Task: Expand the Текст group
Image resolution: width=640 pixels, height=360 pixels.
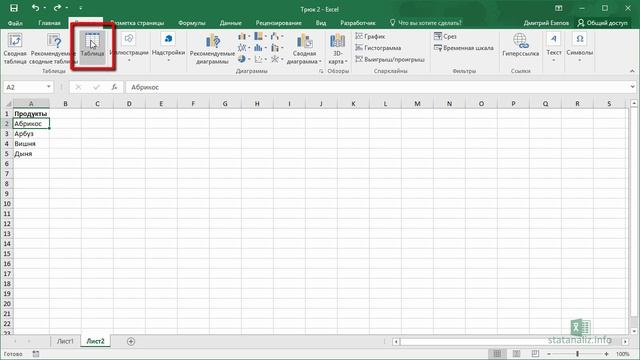Action: [x=553, y=47]
